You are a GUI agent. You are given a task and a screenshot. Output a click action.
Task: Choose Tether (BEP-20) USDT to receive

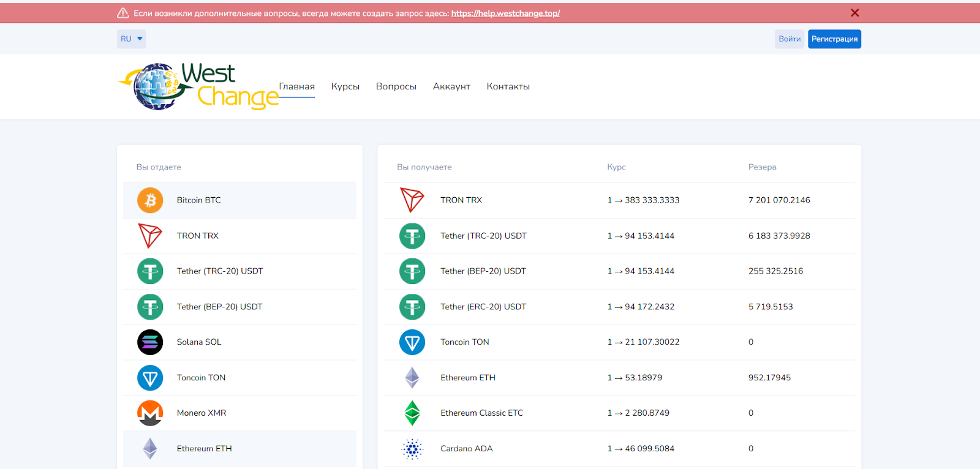619,271
